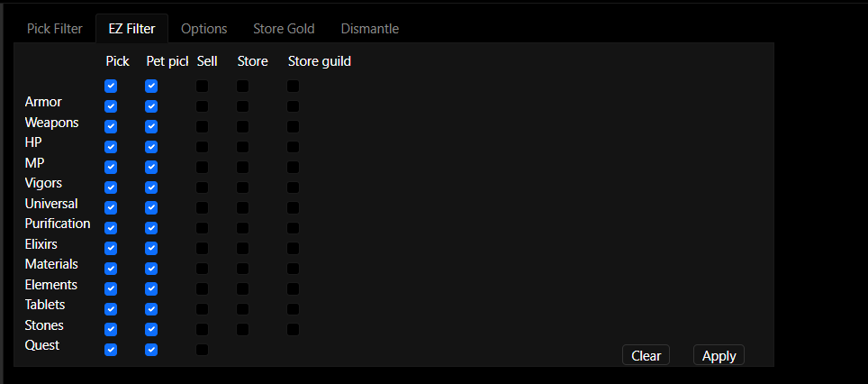This screenshot has width=868, height=384.
Task: Uncheck Pet pick for Weapons
Action: pyautogui.click(x=151, y=126)
